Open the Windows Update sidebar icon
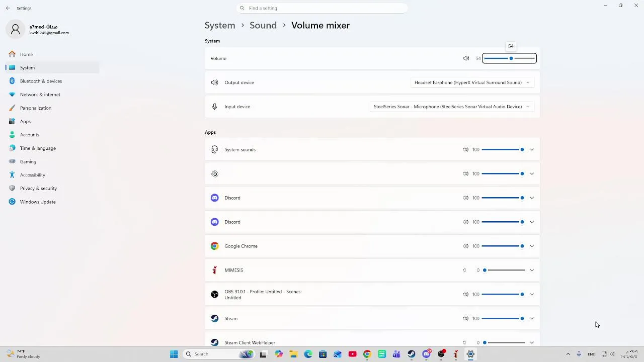The height and width of the screenshot is (362, 644). pos(12,202)
